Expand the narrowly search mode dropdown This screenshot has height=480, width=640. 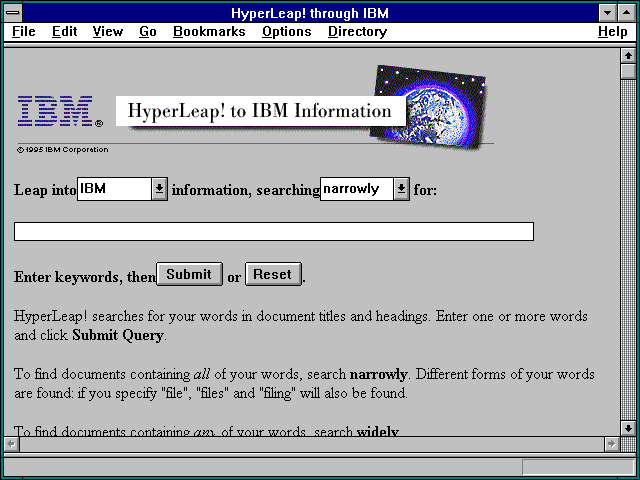point(401,189)
